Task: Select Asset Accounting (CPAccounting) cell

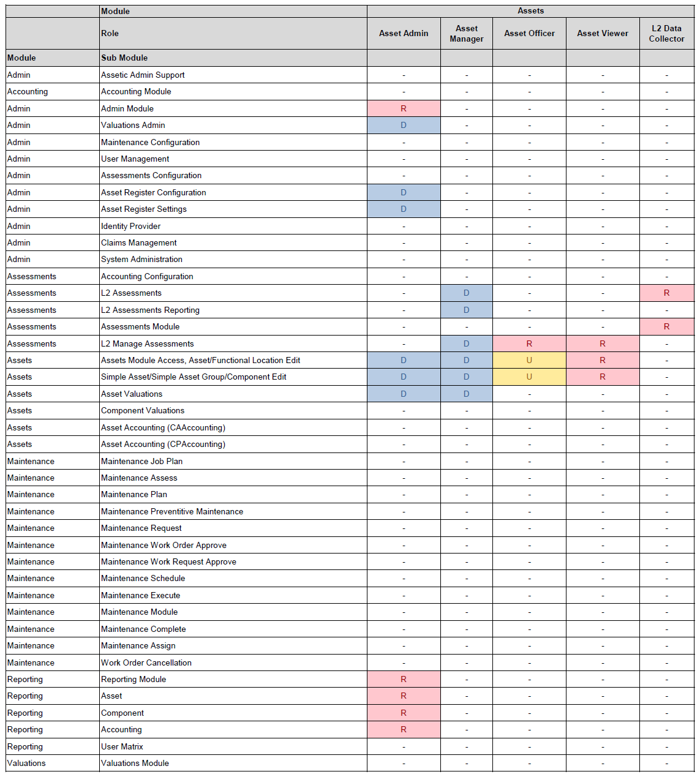Action: 233,444
